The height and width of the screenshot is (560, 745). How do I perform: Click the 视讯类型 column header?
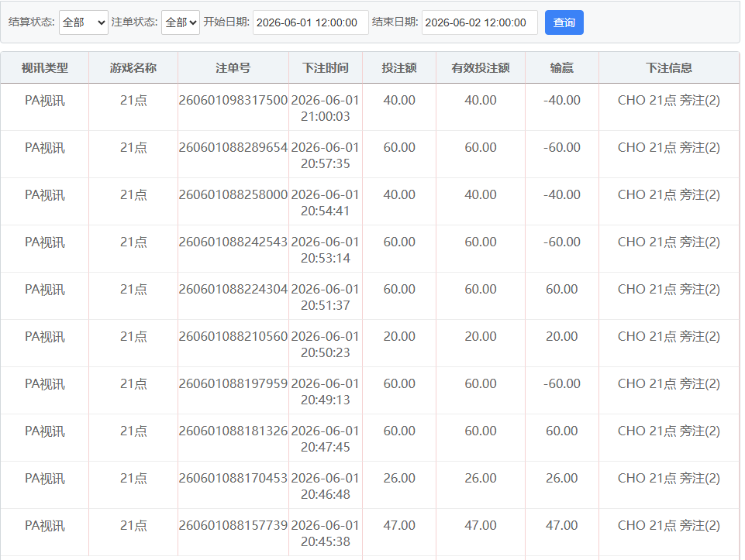tap(45, 68)
